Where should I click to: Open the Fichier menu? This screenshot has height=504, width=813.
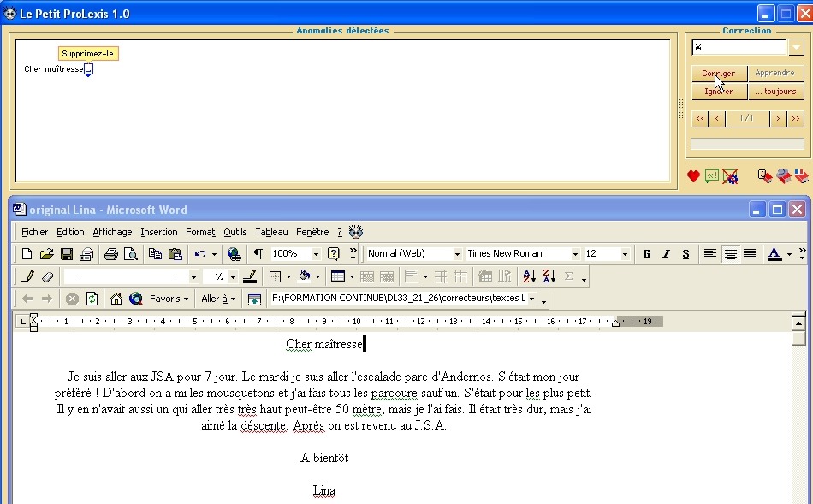(35, 232)
